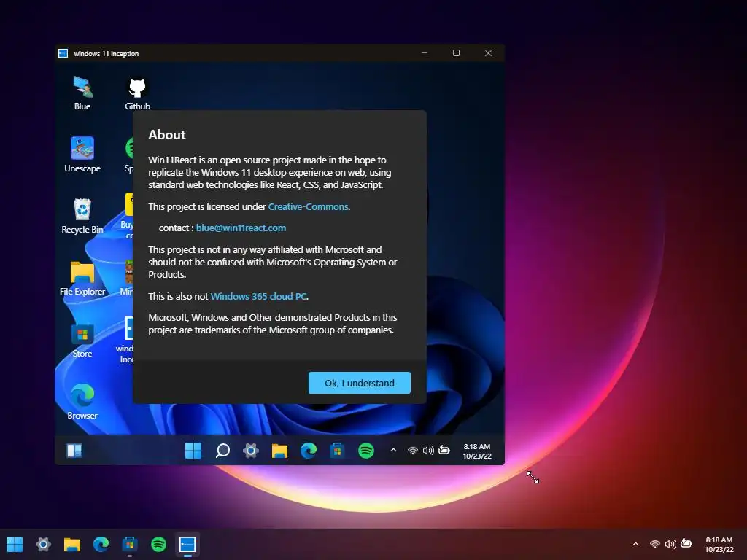The width and height of the screenshot is (747, 560).
Task: Follow the Creative-Commons license link
Action: click(309, 206)
